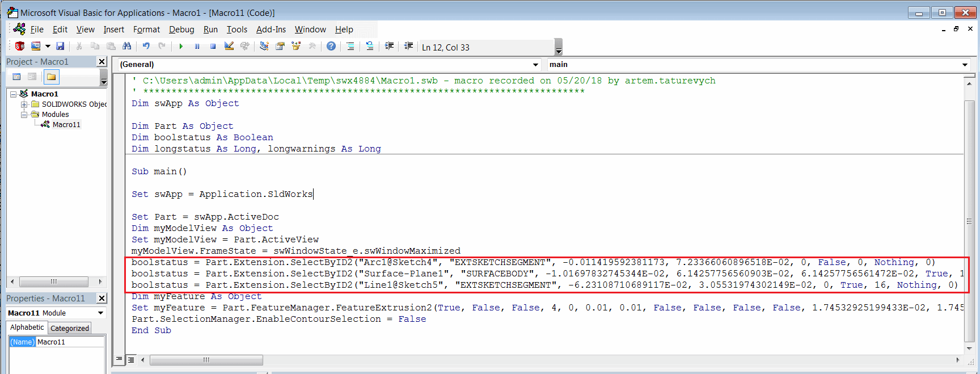The height and width of the screenshot is (374, 980).
Task: Click project tree horizontal scrollbar thumb
Action: [x=54, y=281]
